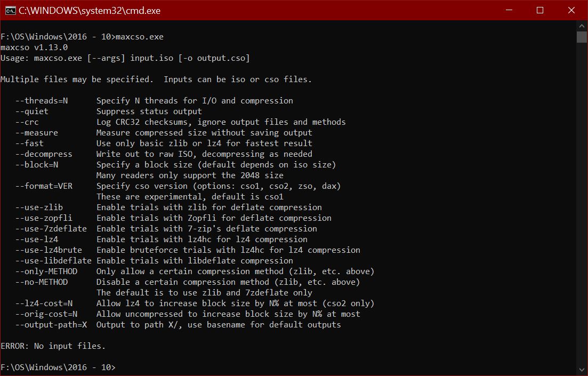
Task: Click the --use-zopfli option
Action: (x=44, y=218)
